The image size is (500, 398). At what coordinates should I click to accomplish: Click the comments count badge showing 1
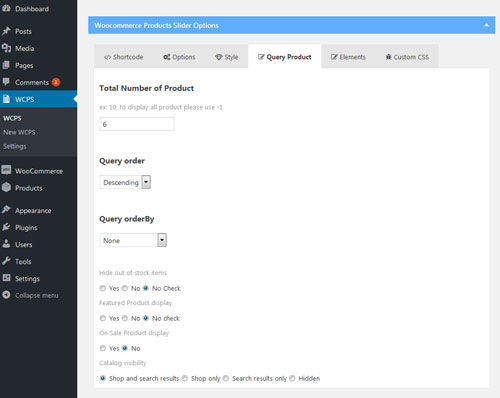pos(56,82)
